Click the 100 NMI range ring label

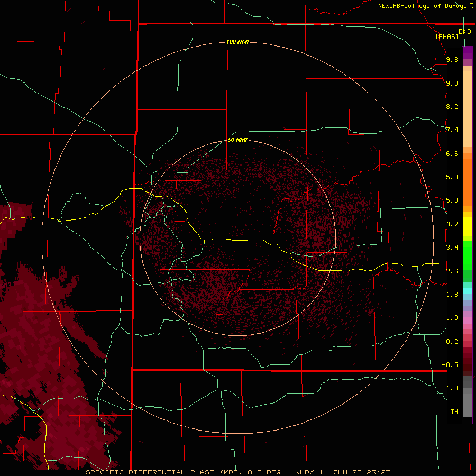(237, 42)
